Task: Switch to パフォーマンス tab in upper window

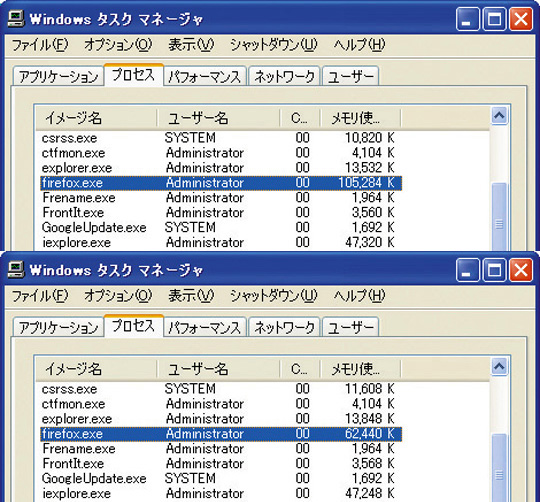Action: pyautogui.click(x=205, y=76)
